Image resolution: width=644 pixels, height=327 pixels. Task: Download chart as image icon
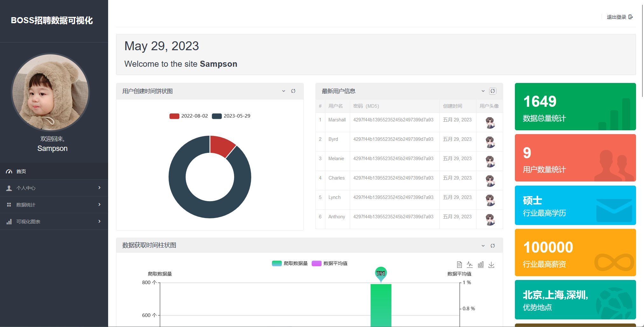(491, 264)
